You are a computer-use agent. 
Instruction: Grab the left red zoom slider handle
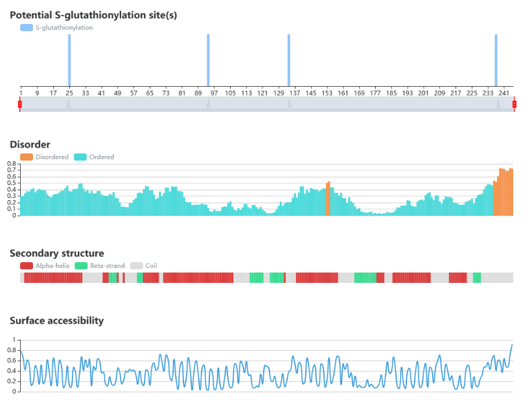click(19, 104)
